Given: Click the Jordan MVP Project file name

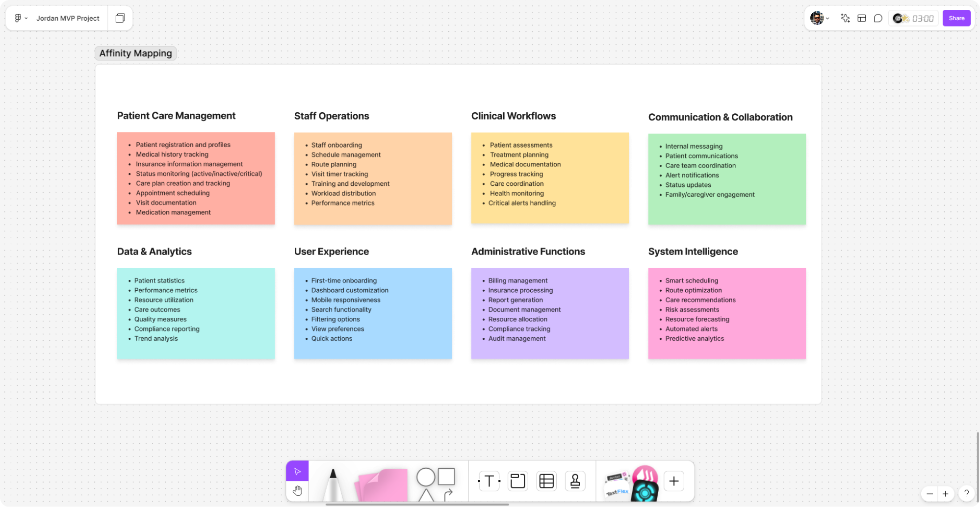Looking at the screenshot, I should tap(68, 18).
